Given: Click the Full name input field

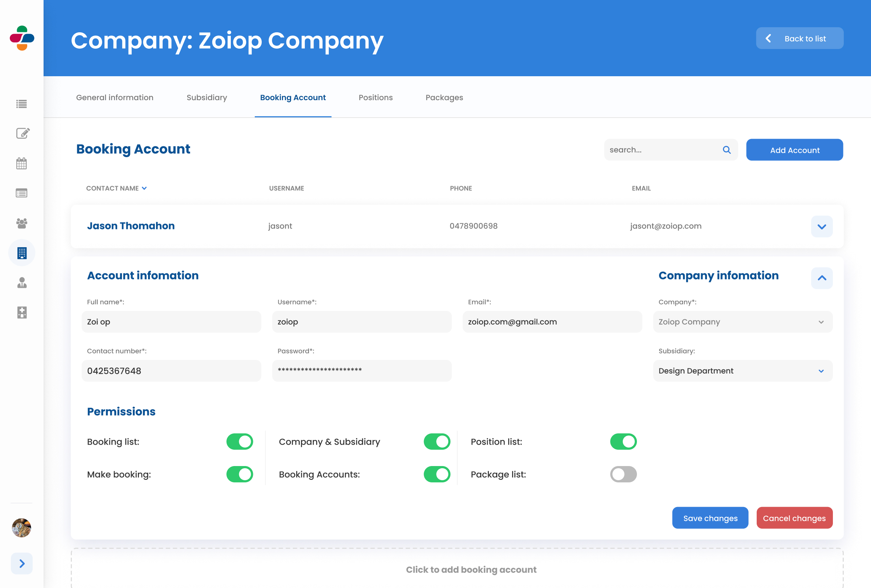Looking at the screenshot, I should 171,322.
